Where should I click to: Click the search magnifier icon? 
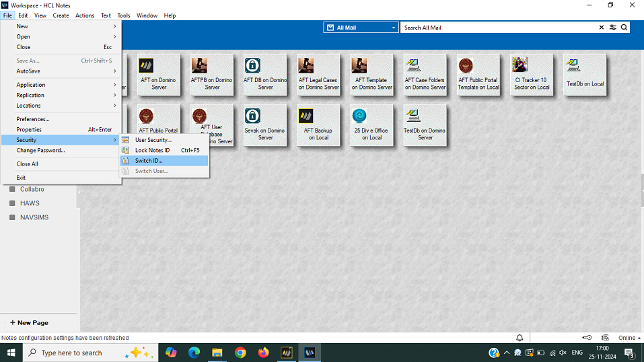coord(624,28)
